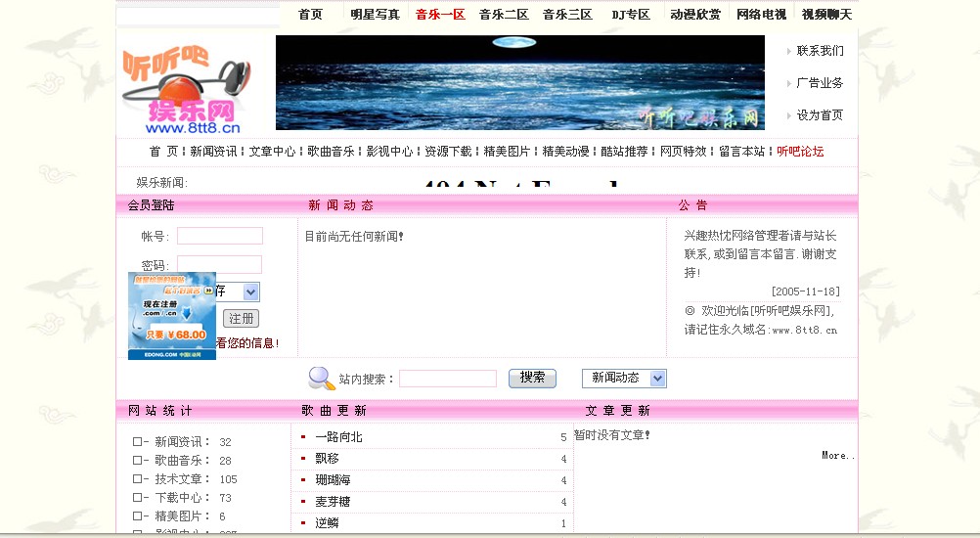The height and width of the screenshot is (538, 980).
Task: Open 影视中心 menu item
Action: pos(389,152)
